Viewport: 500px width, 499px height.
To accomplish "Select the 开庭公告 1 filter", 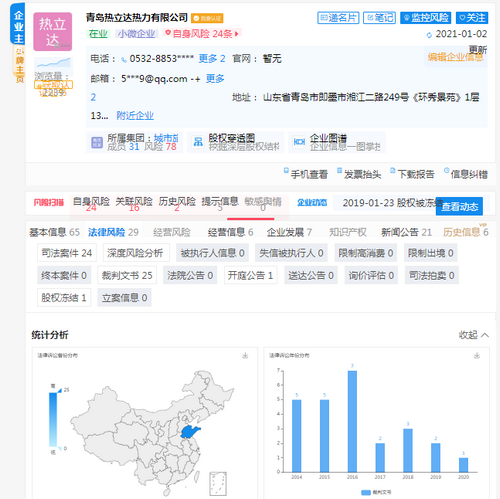I will pos(250,275).
